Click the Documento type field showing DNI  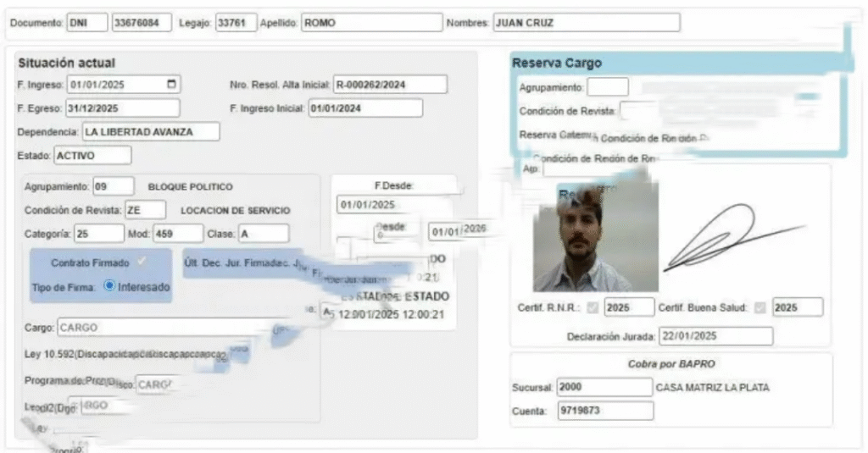click(x=87, y=23)
